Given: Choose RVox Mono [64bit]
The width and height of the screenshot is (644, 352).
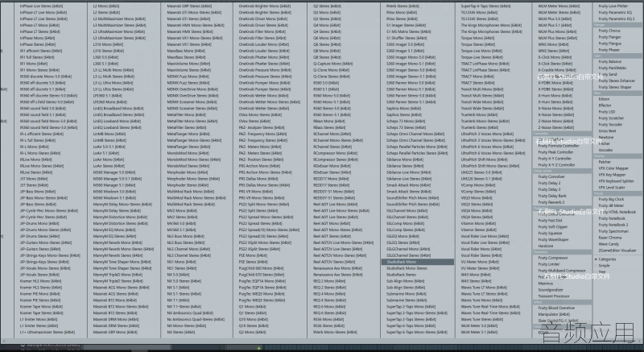Looking at the screenshot, I should pyautogui.click(x=401, y=12).
